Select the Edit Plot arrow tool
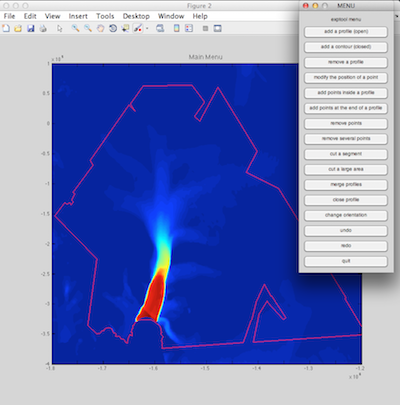The width and height of the screenshot is (400, 405). click(x=60, y=29)
